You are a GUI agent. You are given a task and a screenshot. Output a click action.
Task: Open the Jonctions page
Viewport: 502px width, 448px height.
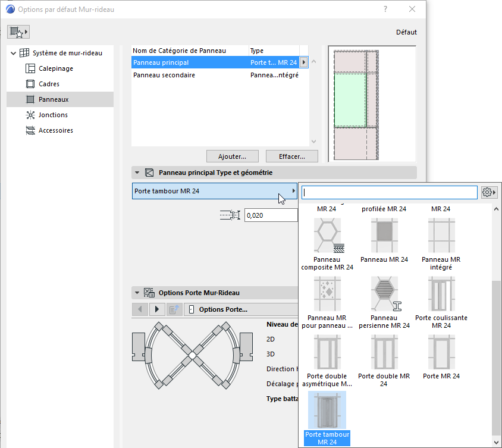[x=53, y=115]
